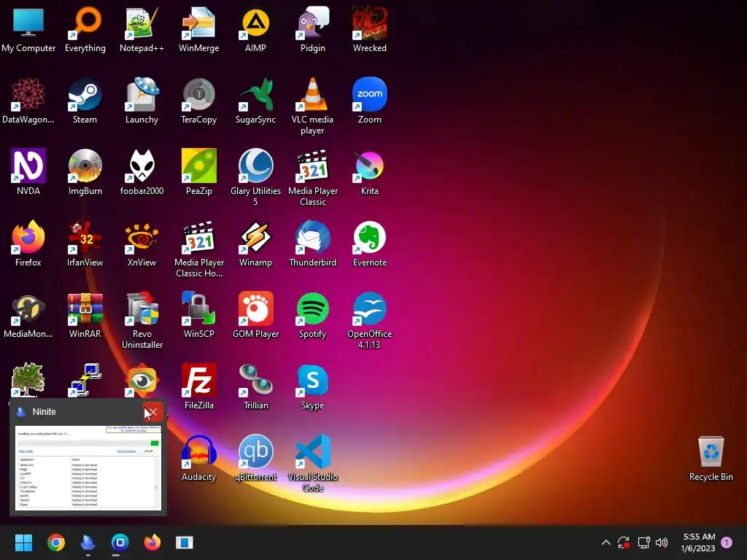Click the XnView desktop icon
The image size is (747, 560).
click(x=142, y=244)
